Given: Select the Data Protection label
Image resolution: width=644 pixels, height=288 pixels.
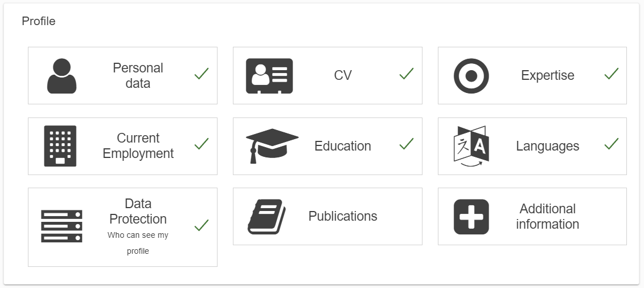Looking at the screenshot, I should [138, 211].
